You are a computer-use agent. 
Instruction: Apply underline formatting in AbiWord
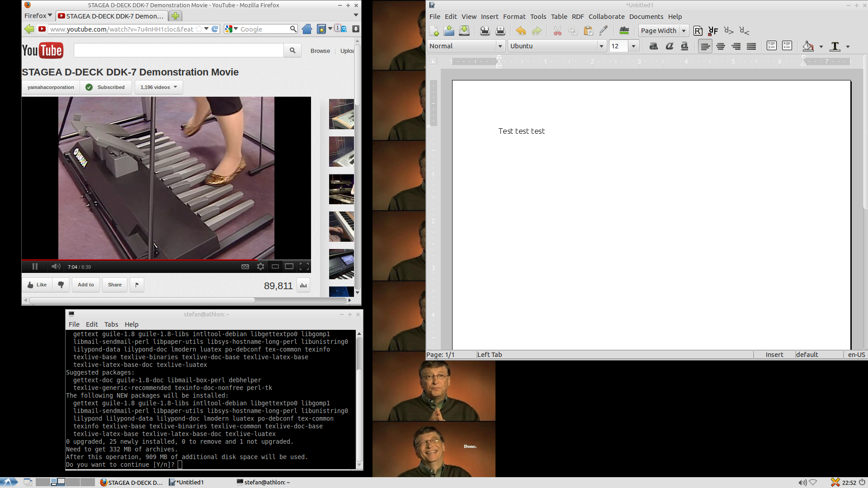coord(684,46)
